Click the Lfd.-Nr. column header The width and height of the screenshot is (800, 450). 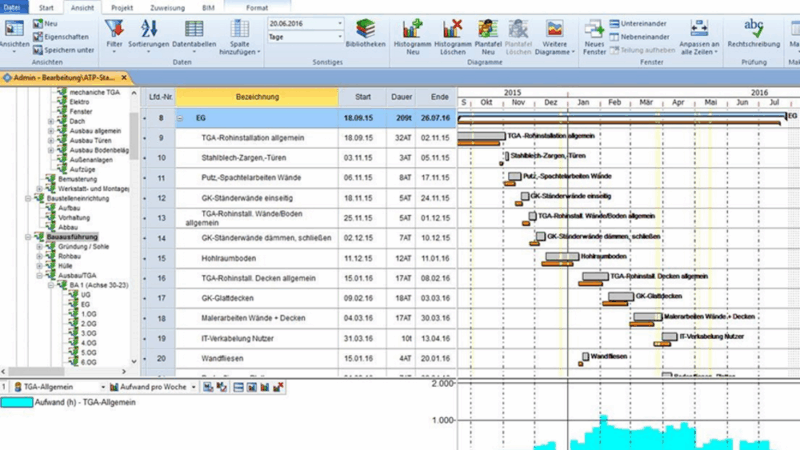[161, 97]
